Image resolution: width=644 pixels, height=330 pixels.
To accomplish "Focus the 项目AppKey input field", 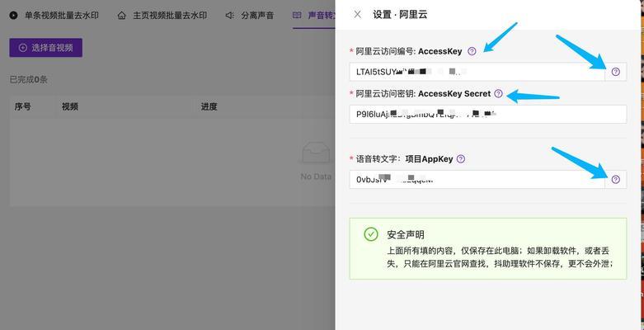I will pos(477,180).
